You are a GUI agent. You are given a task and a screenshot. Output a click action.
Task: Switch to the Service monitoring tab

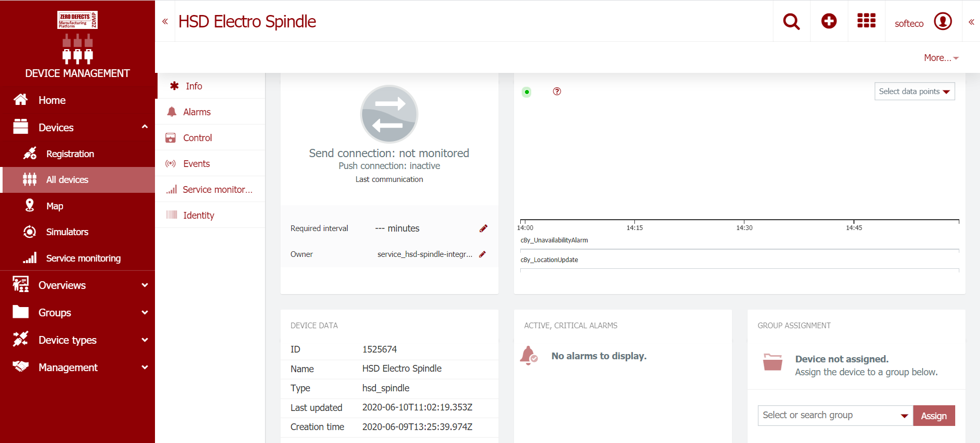210,189
